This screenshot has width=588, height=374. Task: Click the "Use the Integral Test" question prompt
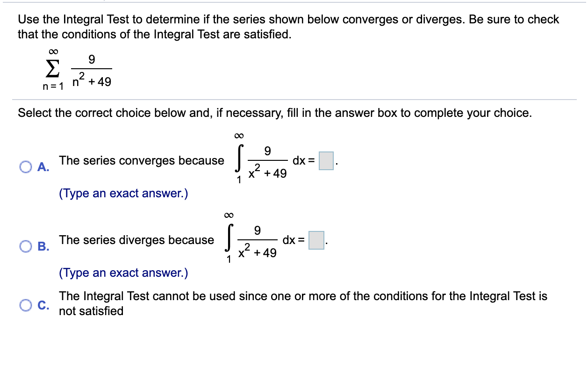288,27
